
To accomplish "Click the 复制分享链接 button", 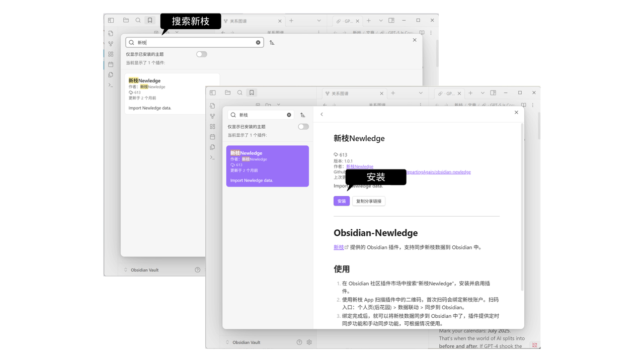I will 369,201.
